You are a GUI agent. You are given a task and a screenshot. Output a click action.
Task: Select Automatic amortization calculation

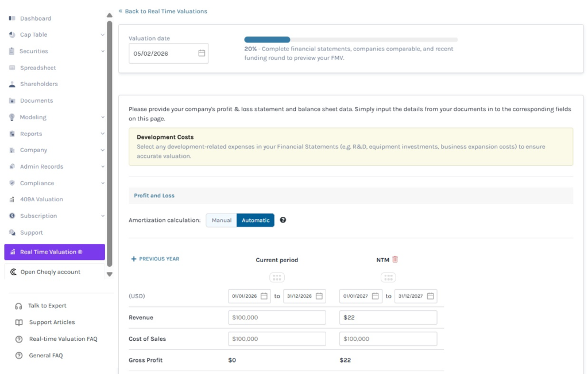pyautogui.click(x=256, y=220)
